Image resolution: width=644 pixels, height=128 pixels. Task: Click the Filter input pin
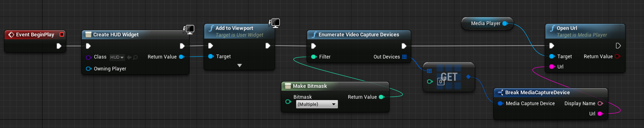[314, 57]
